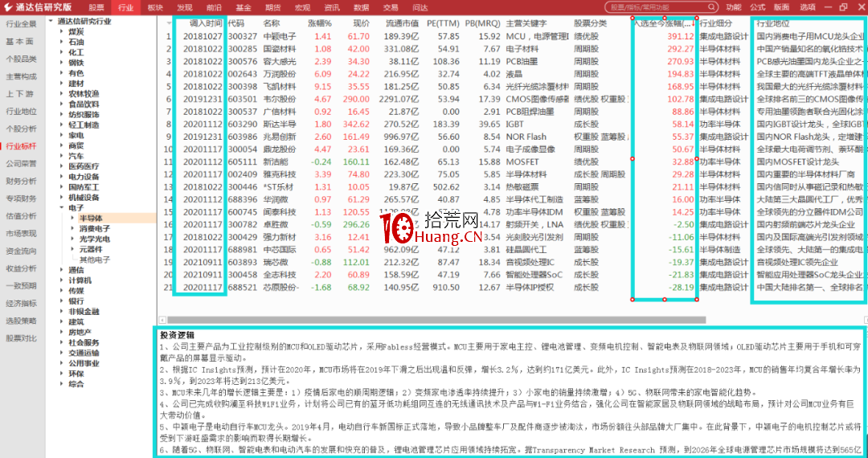Click value 391.12 in 入选至今涨幅 column
The image size is (868, 458).
click(681, 36)
